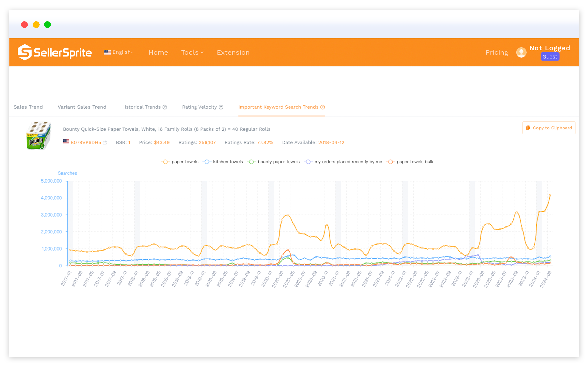Click the guest user avatar icon
This screenshot has width=588, height=366.
[521, 52]
